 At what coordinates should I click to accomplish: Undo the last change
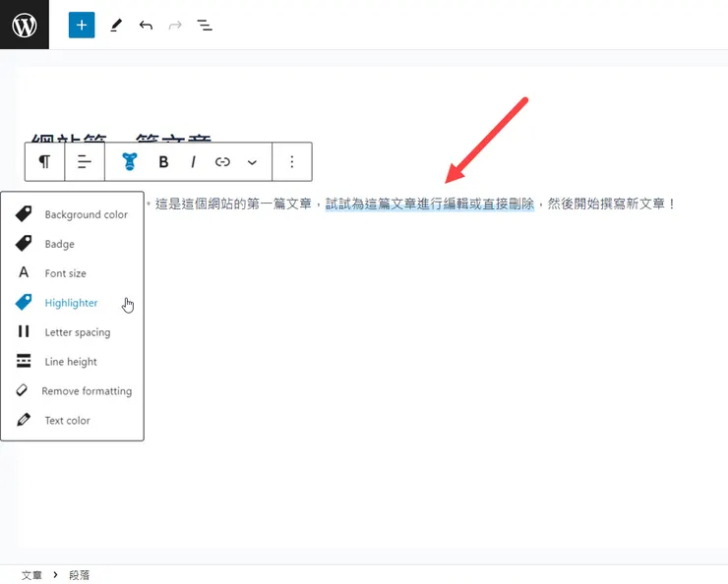click(146, 25)
